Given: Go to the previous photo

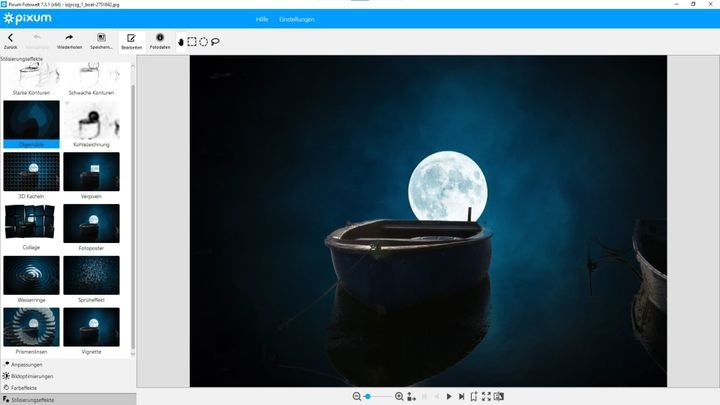Looking at the screenshot, I should [437, 396].
